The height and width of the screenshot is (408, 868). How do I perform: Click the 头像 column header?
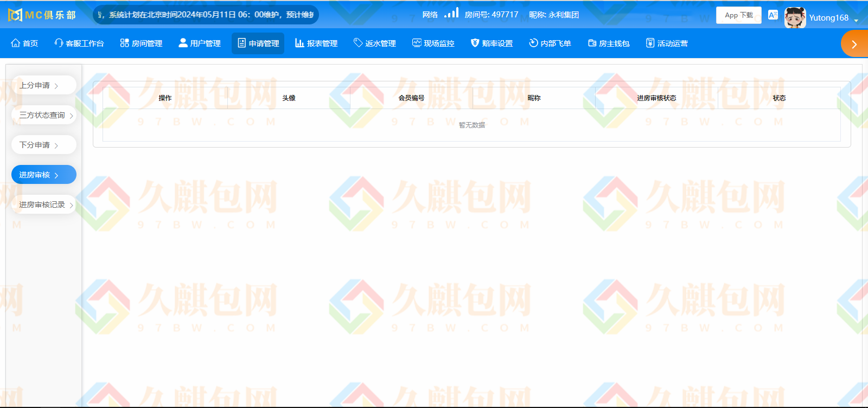click(289, 98)
